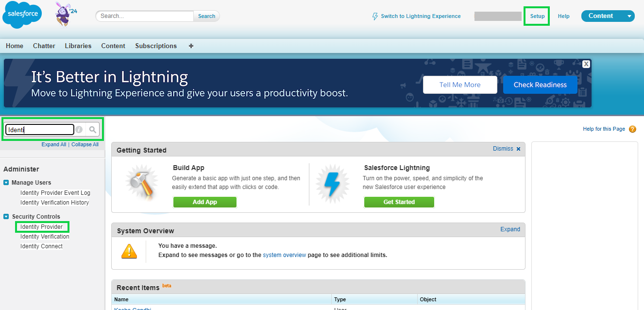Open Help for this Page via question mark icon

[632, 129]
